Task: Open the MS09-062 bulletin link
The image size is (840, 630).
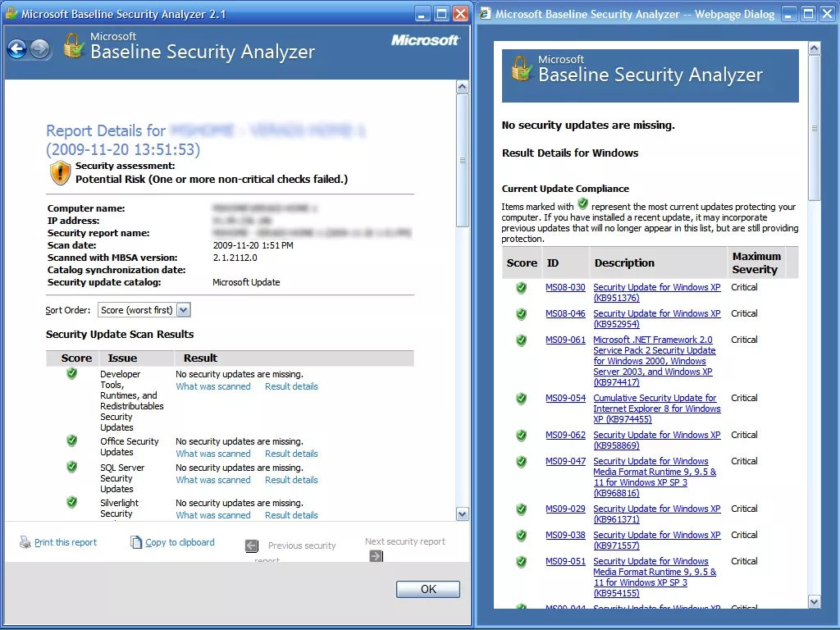Action: coord(565,435)
